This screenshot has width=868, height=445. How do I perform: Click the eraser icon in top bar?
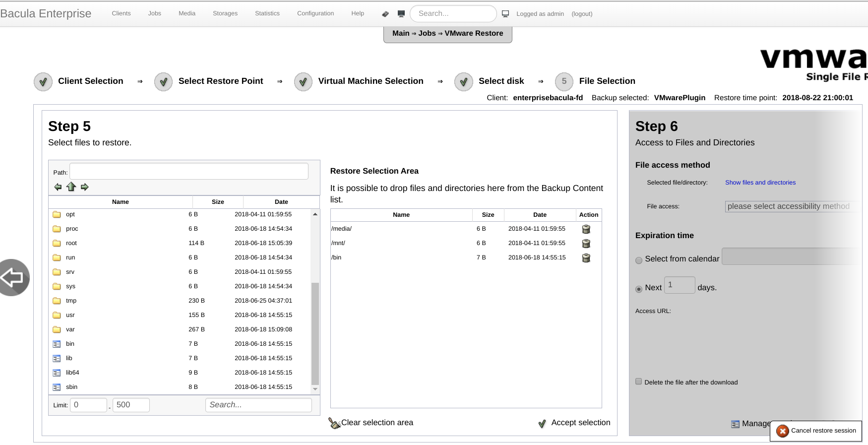pyautogui.click(x=385, y=14)
